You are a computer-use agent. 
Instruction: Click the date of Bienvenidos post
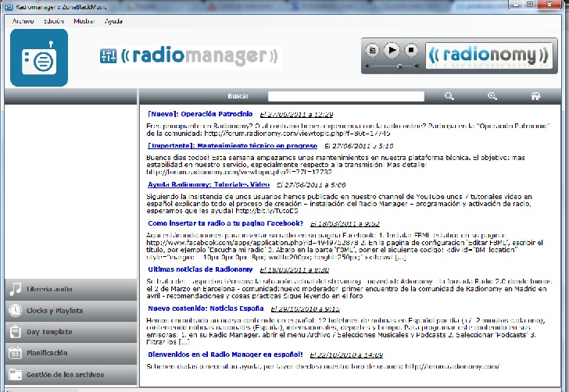pos(346,355)
